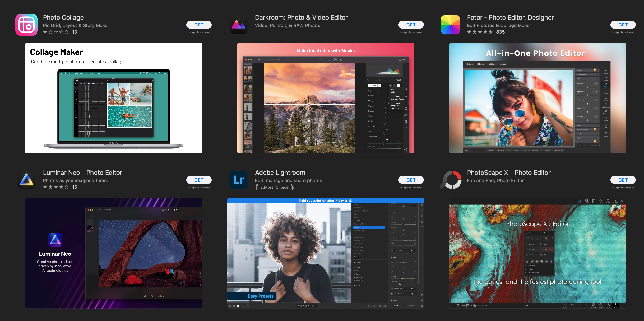Viewport: 644px width, 321px height.
Task: Get the Adobe Lightroom app
Action: pyautogui.click(x=411, y=180)
